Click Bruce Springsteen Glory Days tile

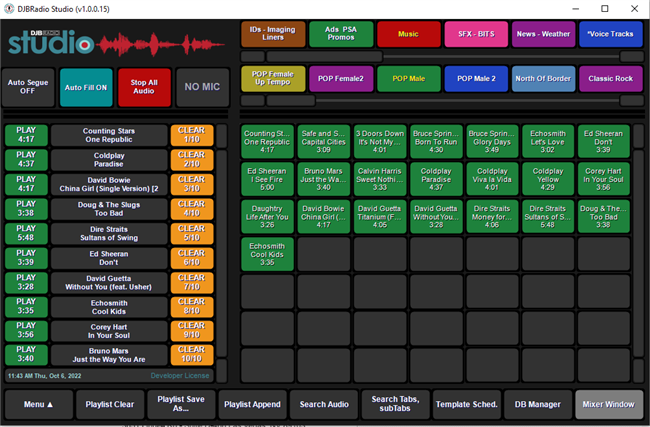click(492, 141)
